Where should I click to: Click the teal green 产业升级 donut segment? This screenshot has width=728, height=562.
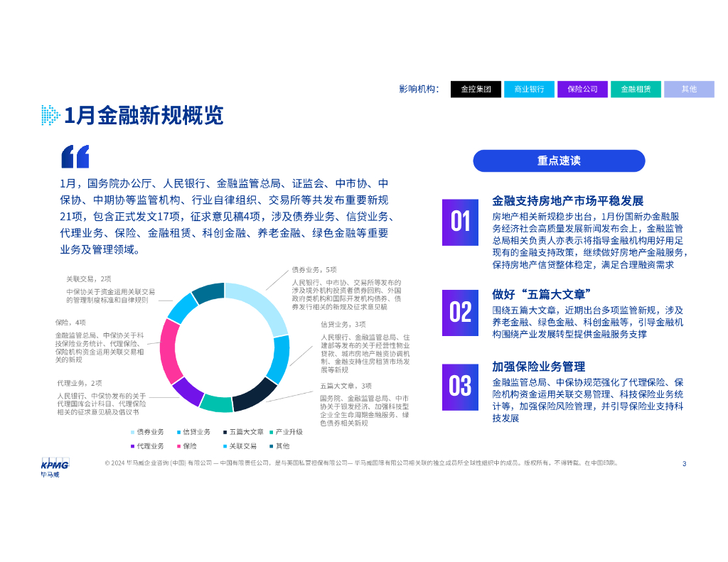216,404
